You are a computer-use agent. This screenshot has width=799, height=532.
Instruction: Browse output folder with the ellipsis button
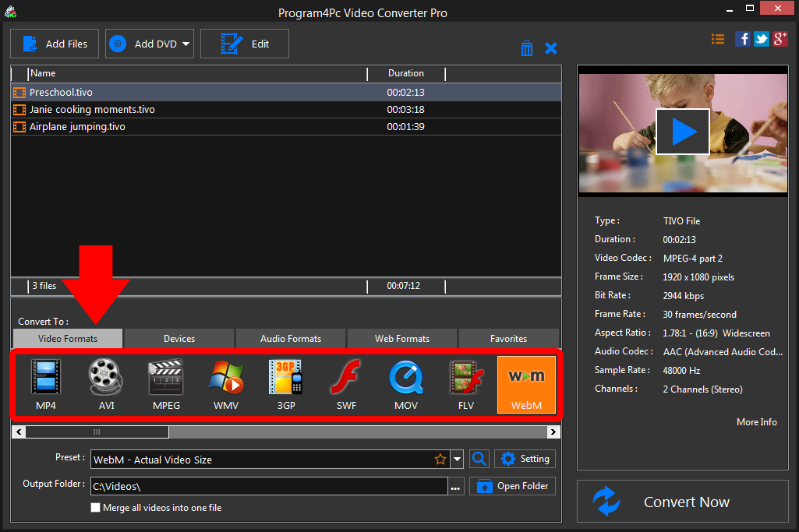pyautogui.click(x=455, y=487)
